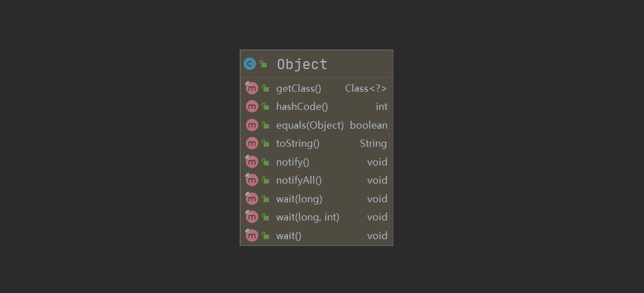Click the method icon beside hashCode()
The height and width of the screenshot is (293, 644).
(252, 107)
